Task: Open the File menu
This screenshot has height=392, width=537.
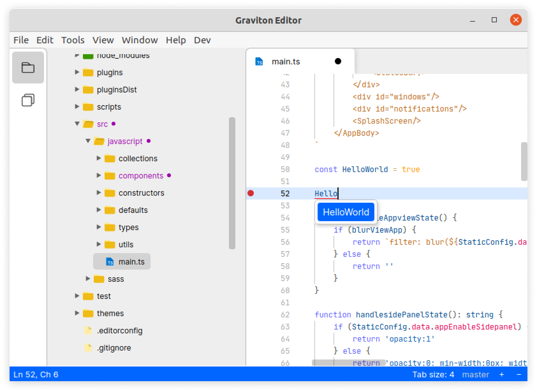Action: point(21,40)
